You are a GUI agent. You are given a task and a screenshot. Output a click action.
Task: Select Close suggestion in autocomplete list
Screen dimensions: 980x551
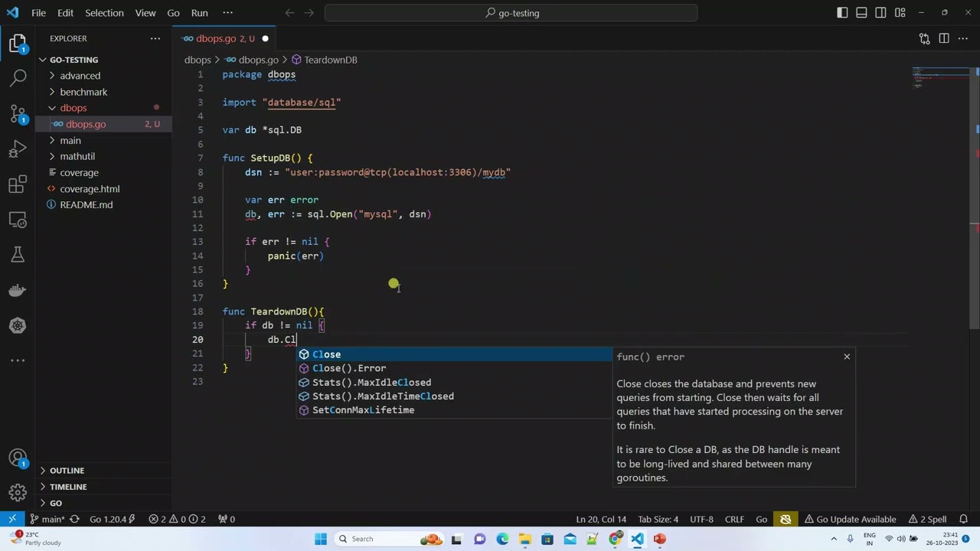pyautogui.click(x=455, y=354)
